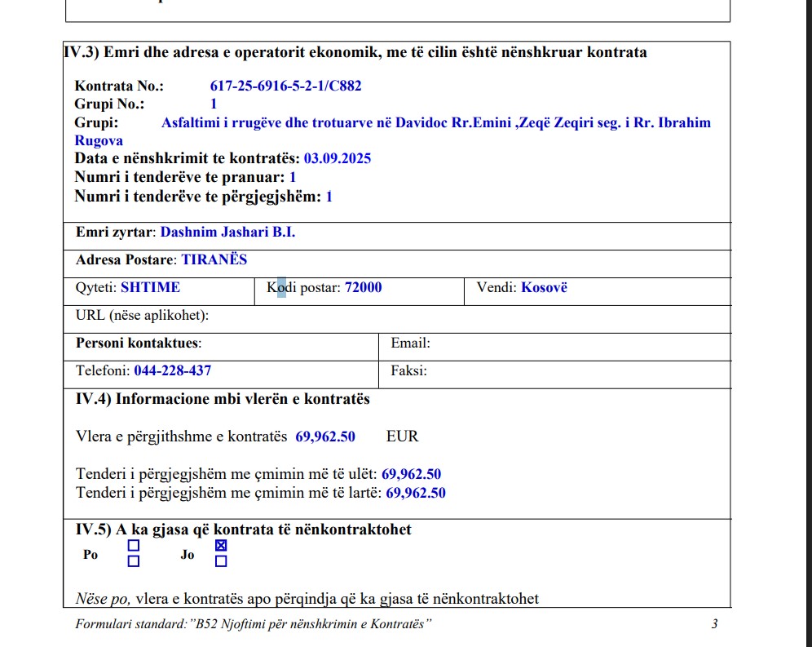Click contract number 617-25-6916-5-2-1/C882
The height and width of the screenshot is (647, 812).
pos(286,86)
